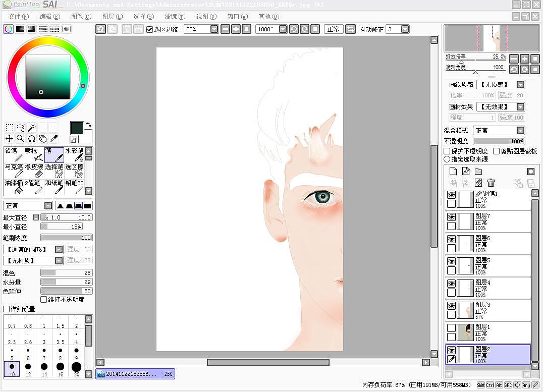This screenshot has width=543, height=392.
Task: Open the 抖动修正 stabilizer dropdown
Action: pyautogui.click(x=405, y=29)
